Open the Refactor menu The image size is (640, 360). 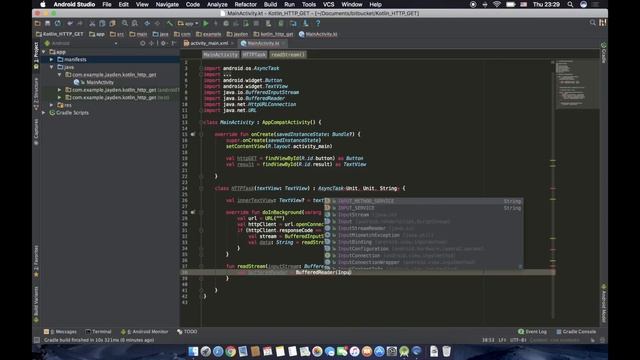point(246,4)
